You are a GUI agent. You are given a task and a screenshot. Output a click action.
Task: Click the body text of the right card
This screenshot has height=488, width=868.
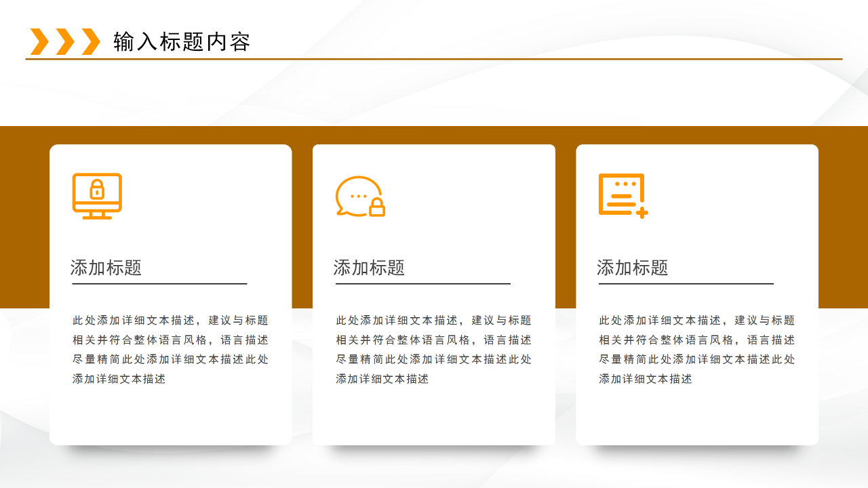point(697,350)
